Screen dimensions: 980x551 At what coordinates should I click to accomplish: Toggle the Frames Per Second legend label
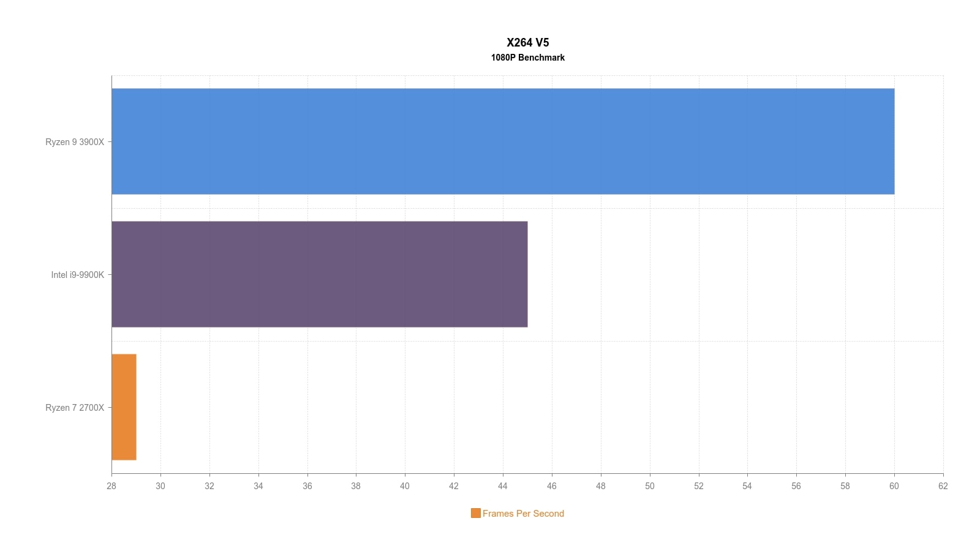point(523,514)
